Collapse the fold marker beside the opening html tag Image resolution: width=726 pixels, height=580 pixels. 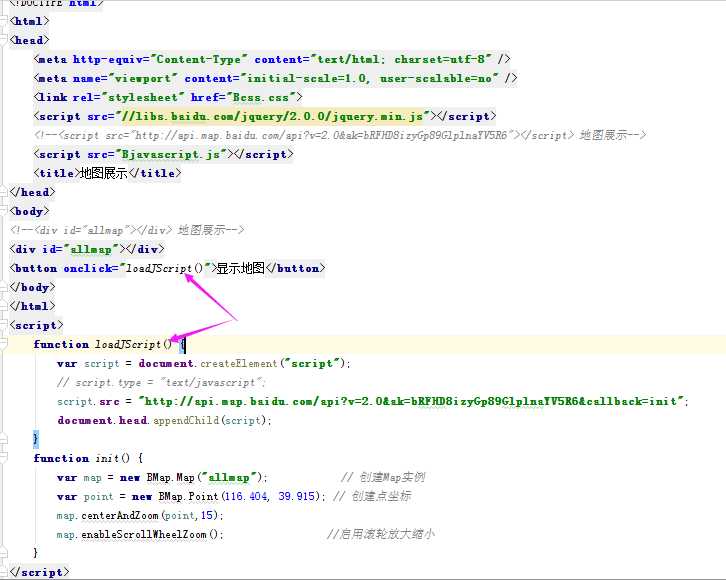click(4, 21)
